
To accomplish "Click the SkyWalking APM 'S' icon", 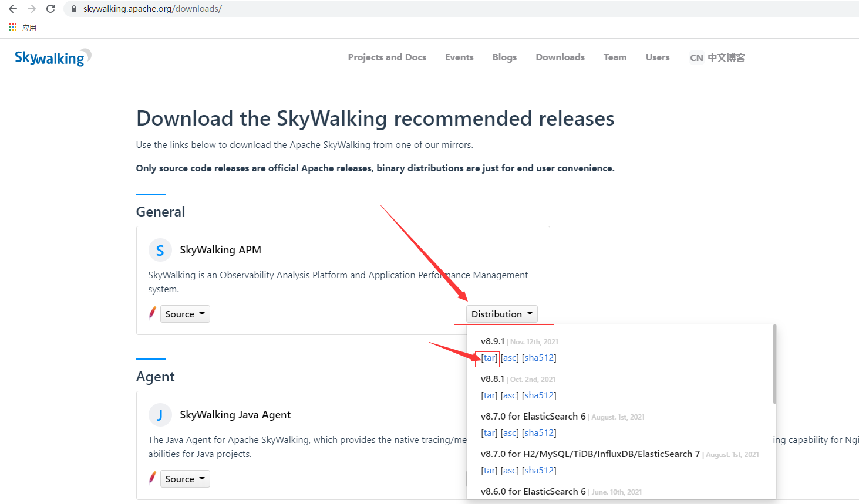I will point(160,251).
